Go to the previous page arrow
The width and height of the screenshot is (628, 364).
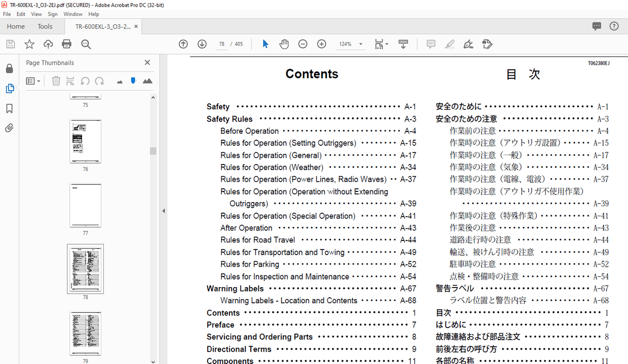coord(183,45)
